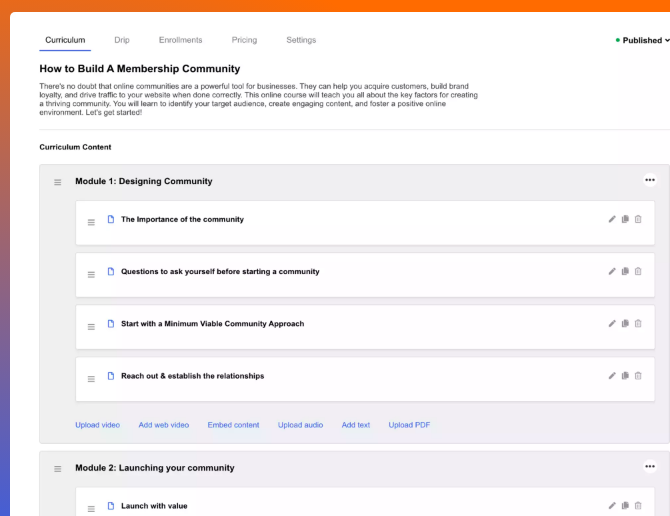Click edit pencil for The Importance of the community
670x516 pixels.
click(x=612, y=219)
